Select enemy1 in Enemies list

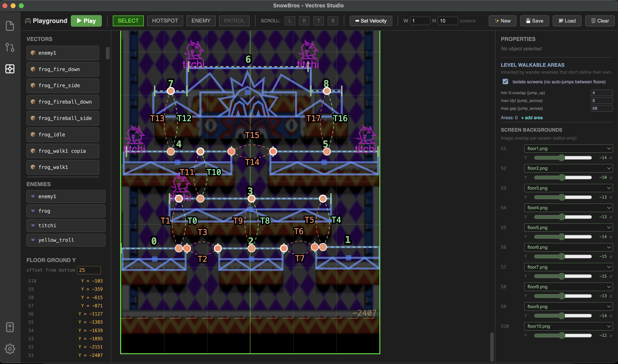[66, 196]
